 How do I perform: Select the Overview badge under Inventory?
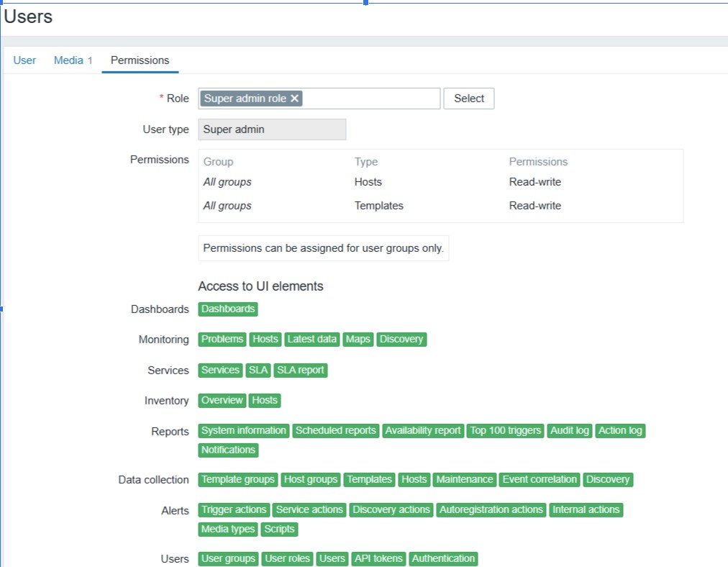click(x=222, y=400)
